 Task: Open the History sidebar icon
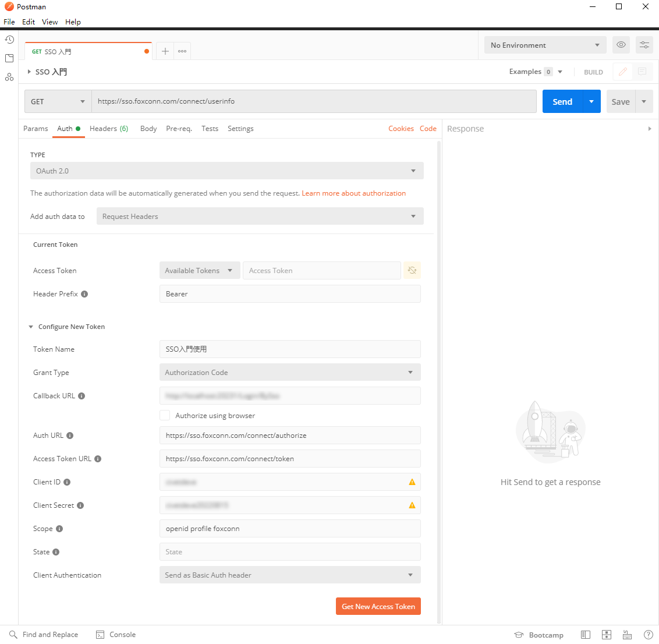(9, 40)
